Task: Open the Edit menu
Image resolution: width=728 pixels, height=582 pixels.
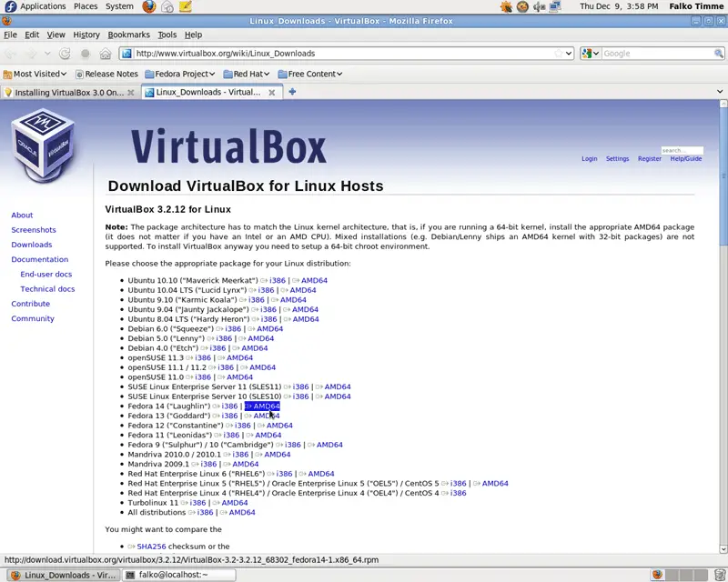Action: click(32, 35)
